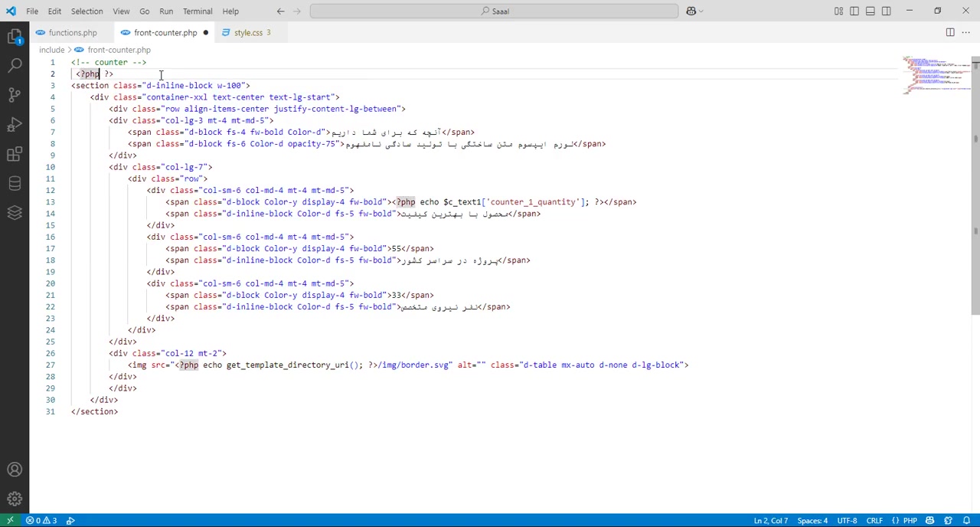Open the Source Control view
The image size is (980, 527).
[15, 95]
